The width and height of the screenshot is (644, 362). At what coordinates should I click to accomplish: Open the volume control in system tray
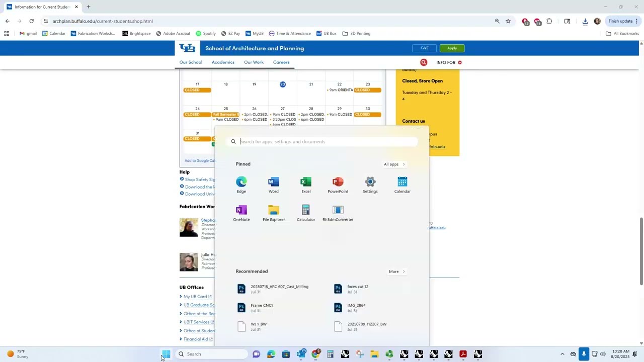pos(603,354)
